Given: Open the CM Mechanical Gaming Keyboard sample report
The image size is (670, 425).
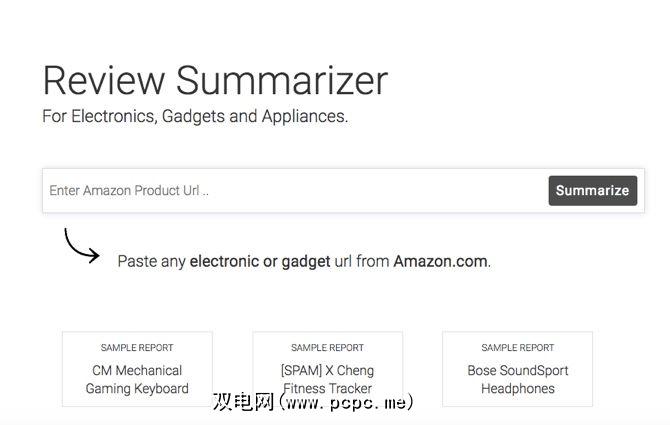Looking at the screenshot, I should click(137, 370).
